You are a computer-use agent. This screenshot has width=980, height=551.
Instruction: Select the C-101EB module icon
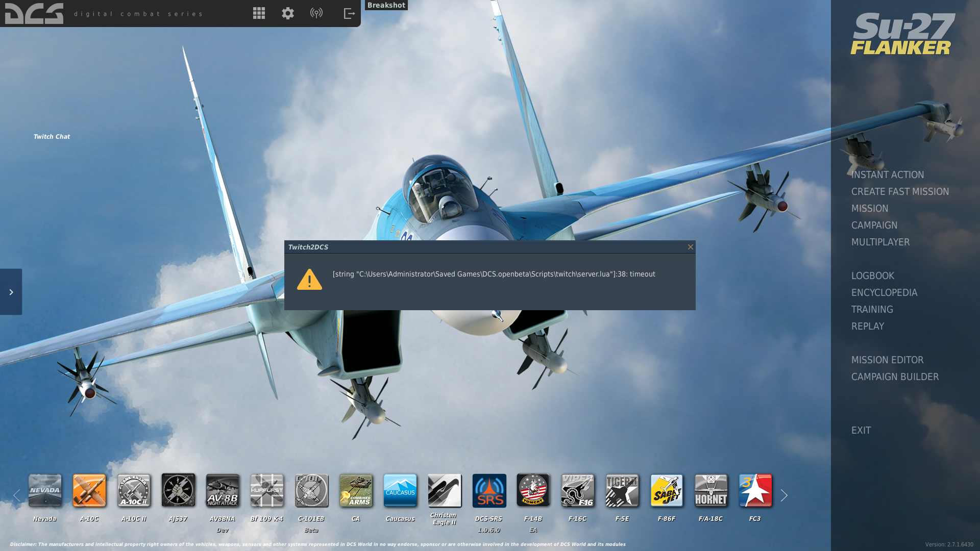click(311, 490)
